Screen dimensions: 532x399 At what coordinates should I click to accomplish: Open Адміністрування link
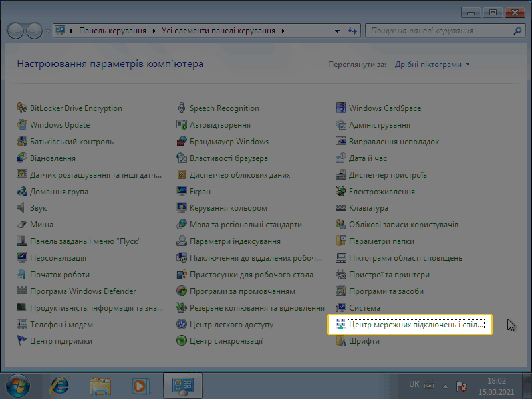coord(379,125)
